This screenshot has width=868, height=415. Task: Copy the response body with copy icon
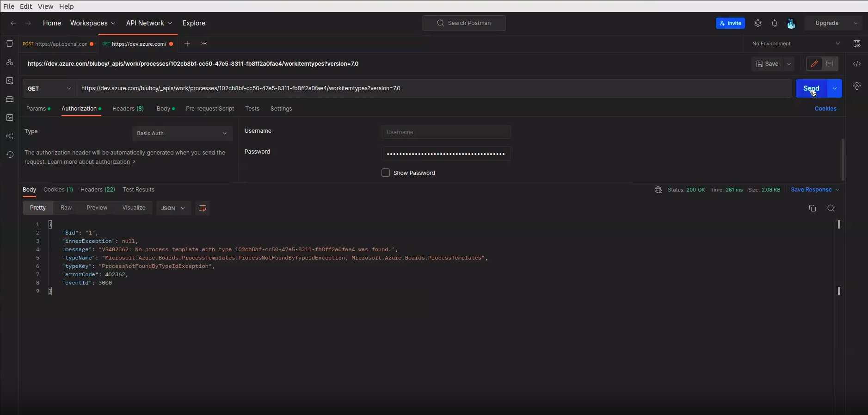coord(813,208)
